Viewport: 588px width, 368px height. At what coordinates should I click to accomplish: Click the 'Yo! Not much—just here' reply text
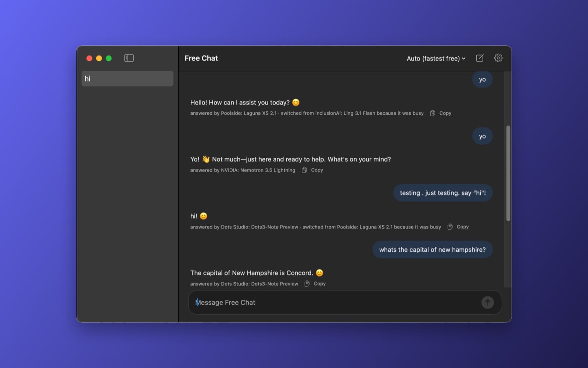click(x=290, y=159)
